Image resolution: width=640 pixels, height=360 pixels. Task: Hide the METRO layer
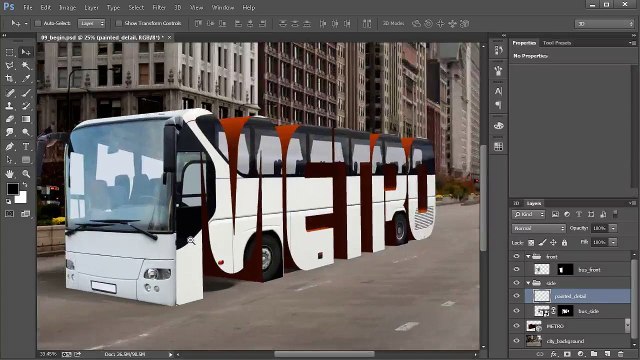516,326
